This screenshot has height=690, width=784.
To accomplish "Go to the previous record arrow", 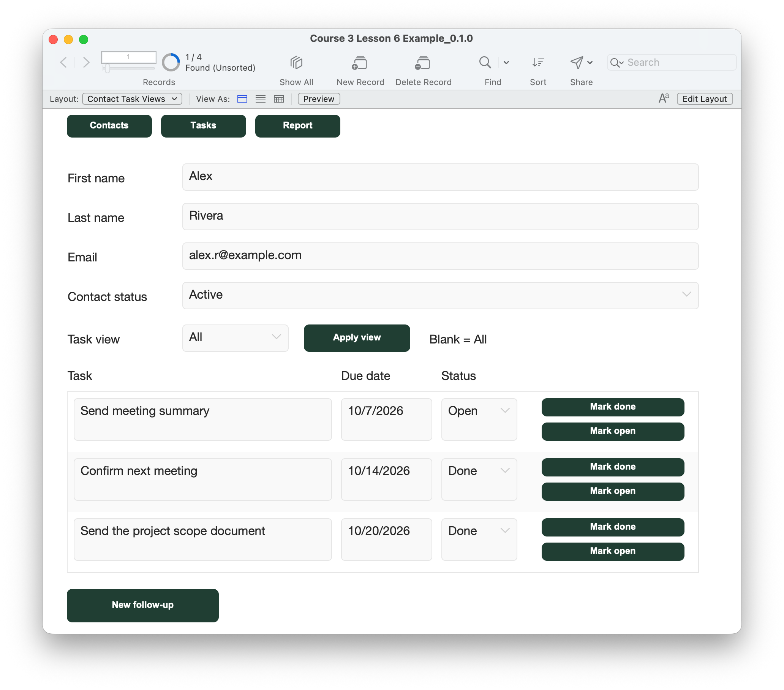I will click(64, 62).
